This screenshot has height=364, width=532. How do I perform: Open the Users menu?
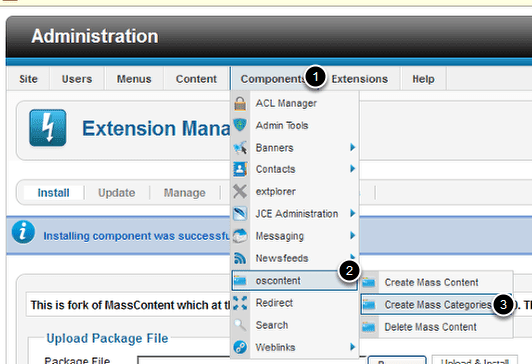[x=77, y=79]
